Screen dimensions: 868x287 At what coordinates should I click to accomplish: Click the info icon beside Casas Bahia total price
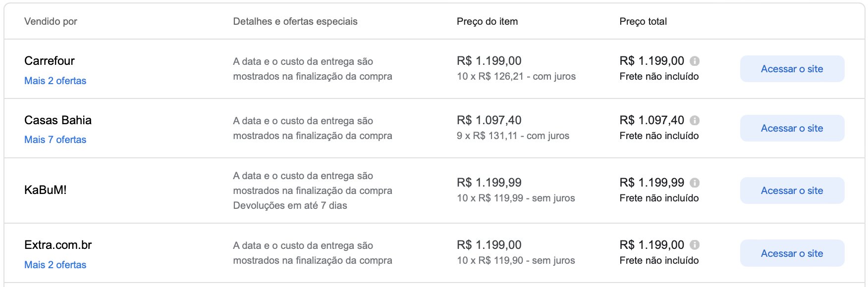click(x=695, y=120)
